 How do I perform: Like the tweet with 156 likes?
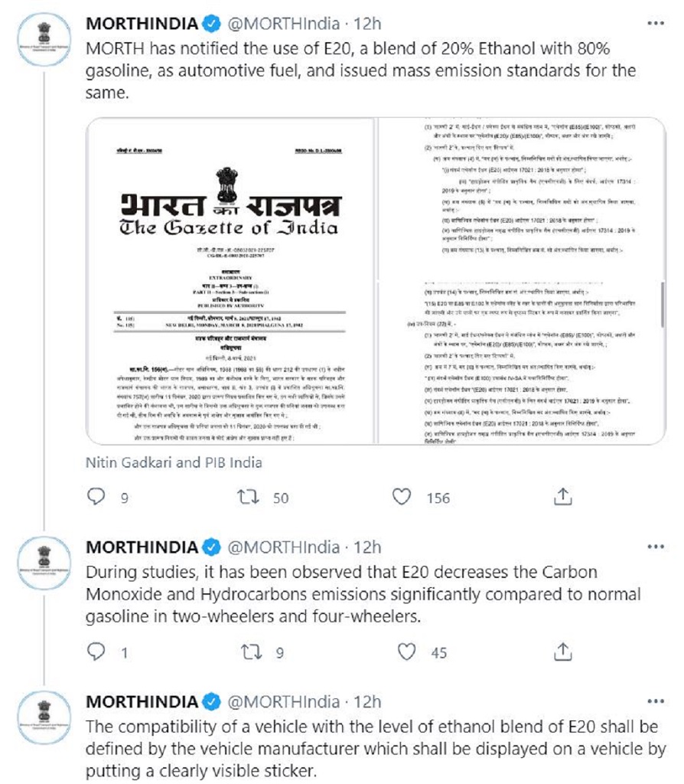(x=402, y=498)
